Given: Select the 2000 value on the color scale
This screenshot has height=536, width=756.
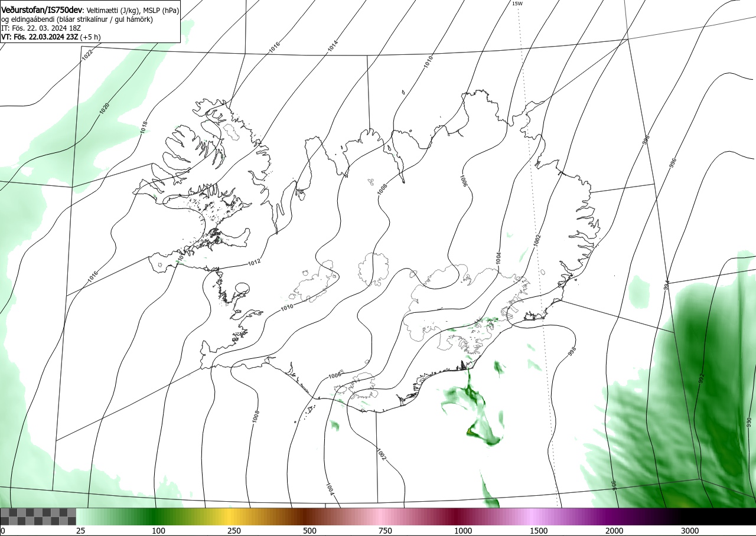Looking at the screenshot, I should tap(614, 531).
